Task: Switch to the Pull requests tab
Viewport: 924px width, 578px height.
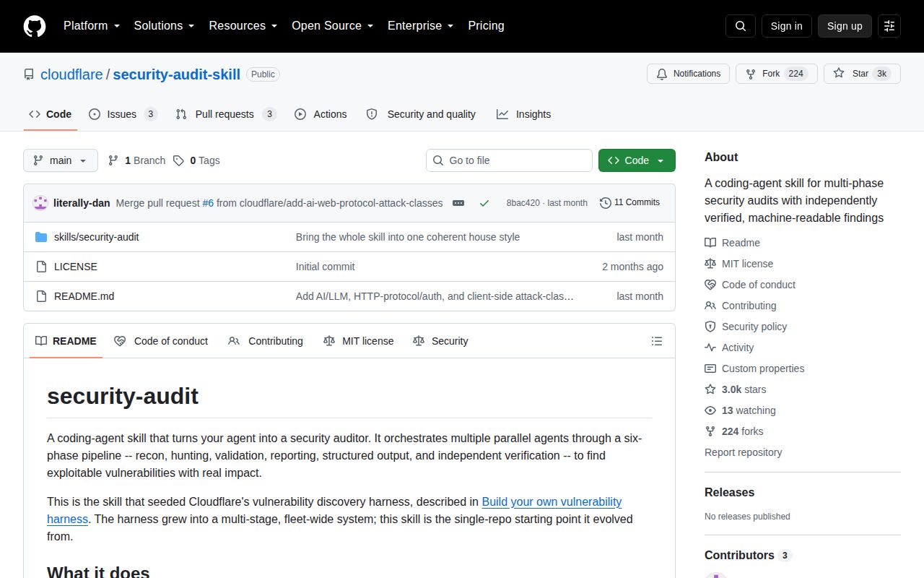Action: 226,114
